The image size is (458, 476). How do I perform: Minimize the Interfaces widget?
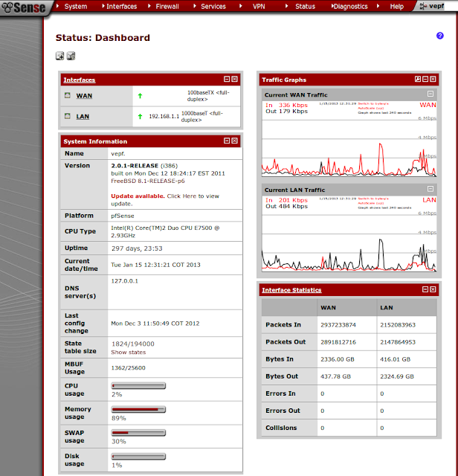click(227, 80)
